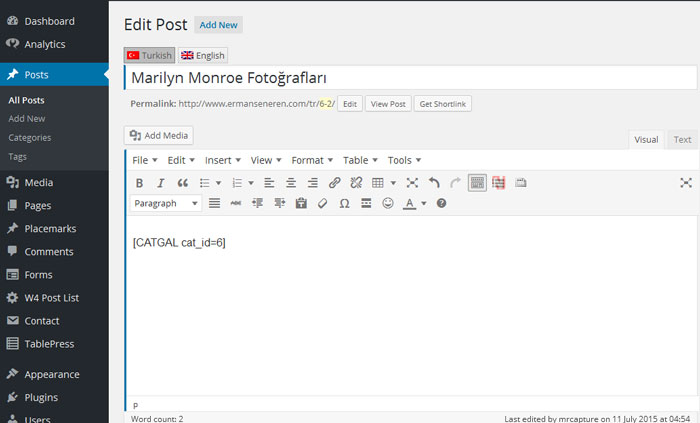Screen dimensions: 700x423
Task: Click the paste as text clipboard icon
Action: click(301, 203)
